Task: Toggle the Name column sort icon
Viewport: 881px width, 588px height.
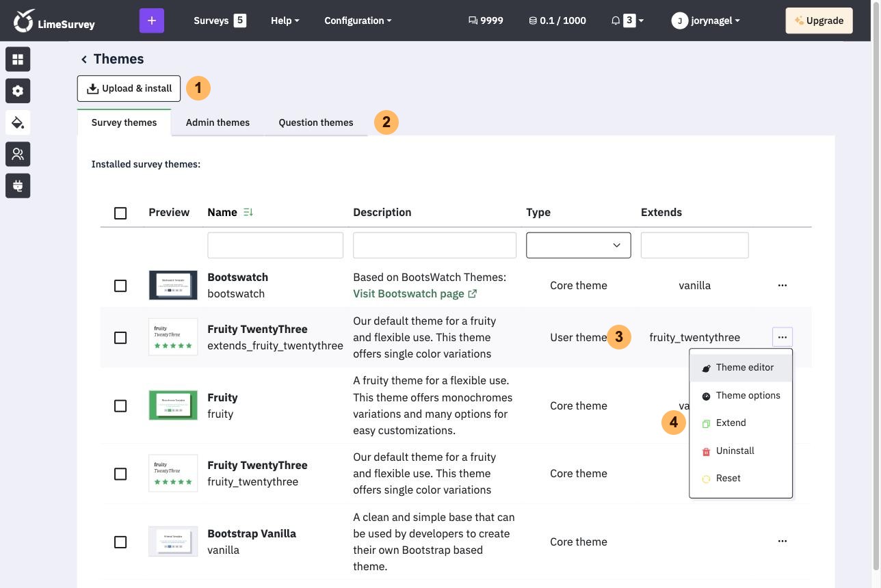Action: pyautogui.click(x=248, y=212)
